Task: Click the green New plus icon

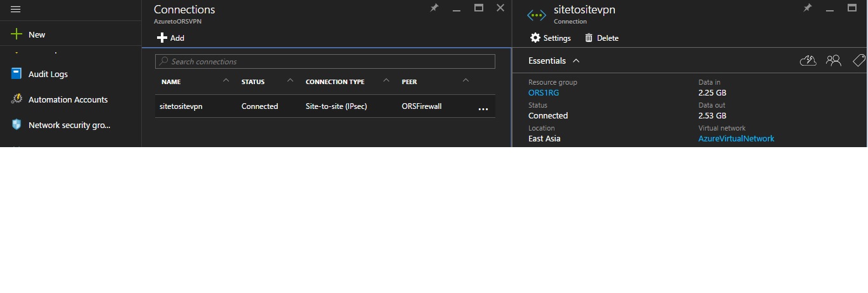Action: coord(17,34)
